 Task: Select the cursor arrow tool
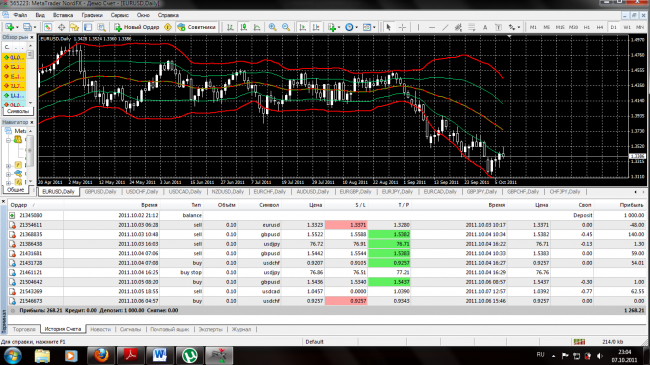click(x=388, y=27)
